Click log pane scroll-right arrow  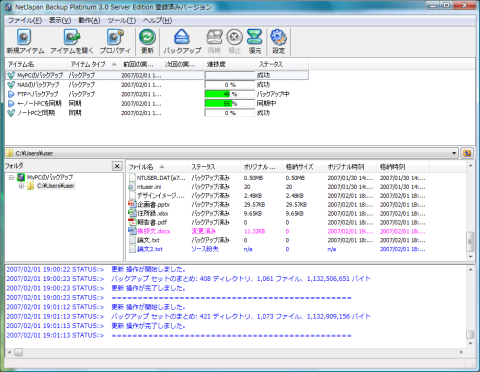tap(461, 352)
